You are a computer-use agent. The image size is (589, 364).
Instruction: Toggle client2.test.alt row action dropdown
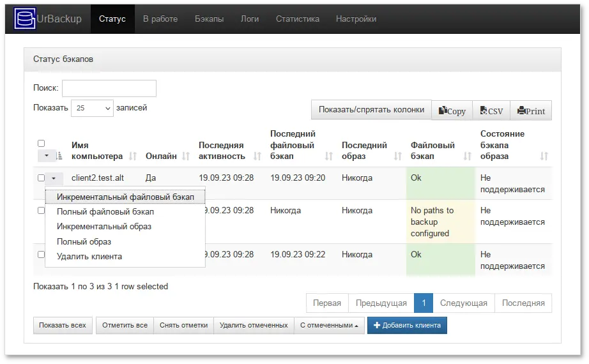(54, 178)
